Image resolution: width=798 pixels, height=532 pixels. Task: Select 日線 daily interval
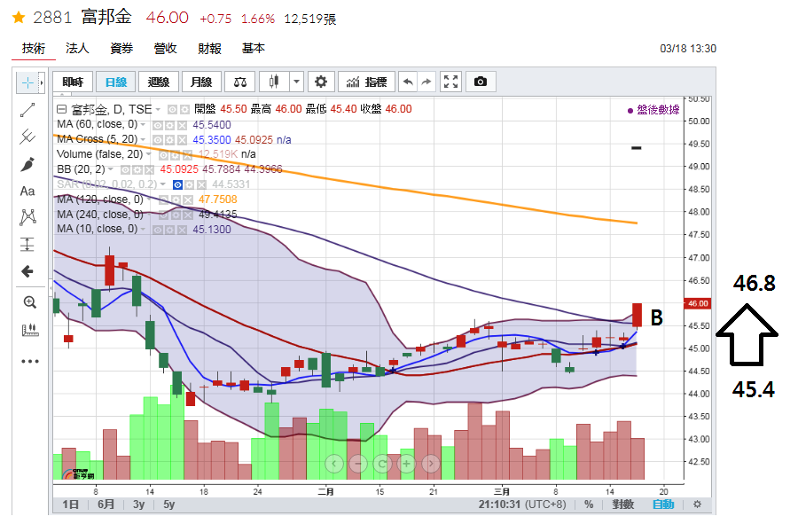pyautogui.click(x=116, y=82)
